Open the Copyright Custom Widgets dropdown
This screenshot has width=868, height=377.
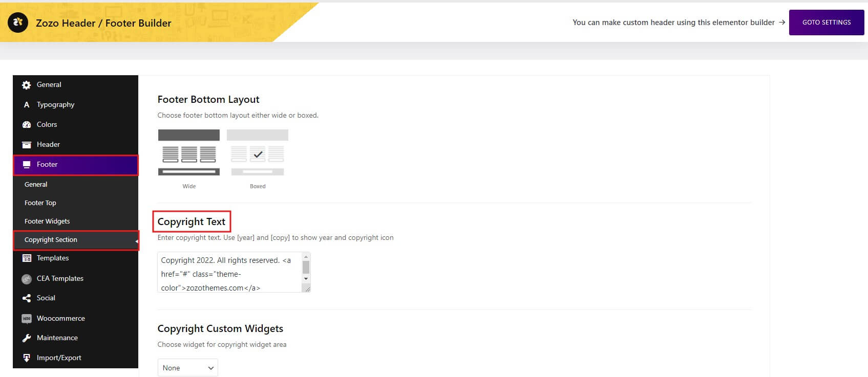coord(187,368)
